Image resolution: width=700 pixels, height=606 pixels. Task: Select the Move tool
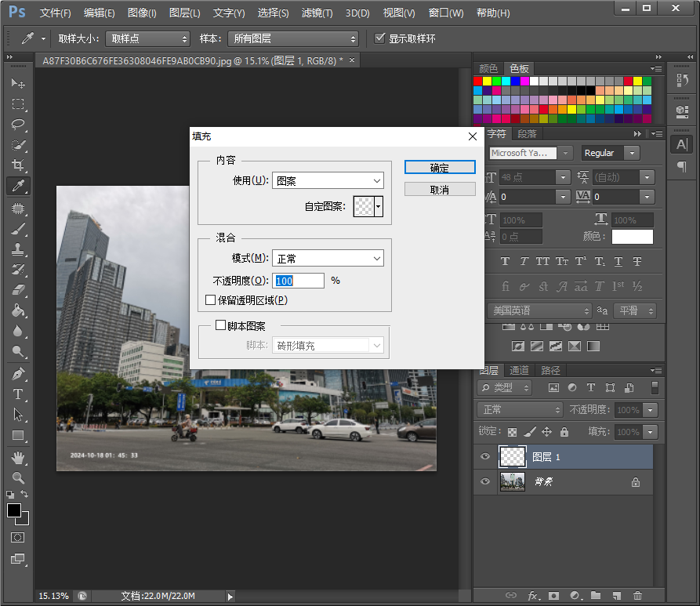(18, 83)
